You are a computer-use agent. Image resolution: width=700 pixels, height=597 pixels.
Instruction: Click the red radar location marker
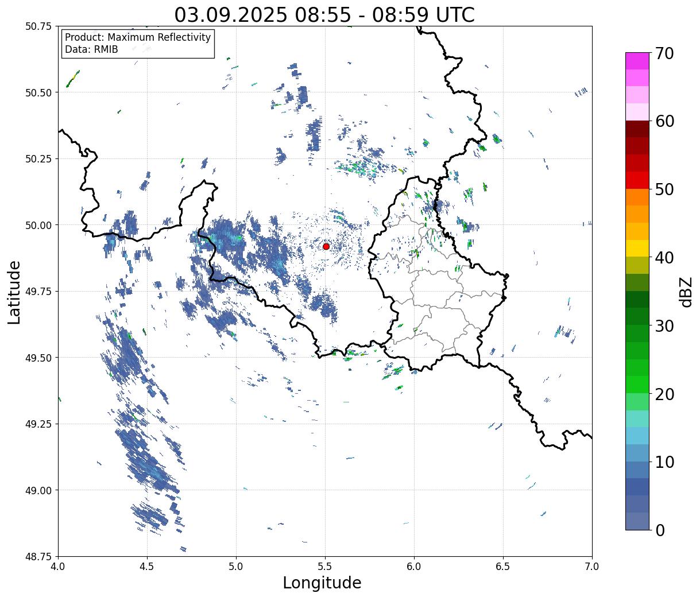click(x=326, y=246)
